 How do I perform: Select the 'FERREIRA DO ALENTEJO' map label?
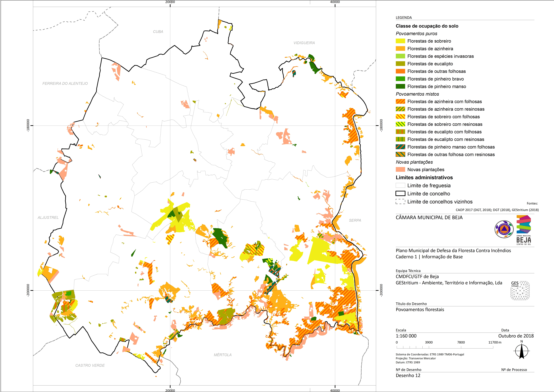pos(65,84)
